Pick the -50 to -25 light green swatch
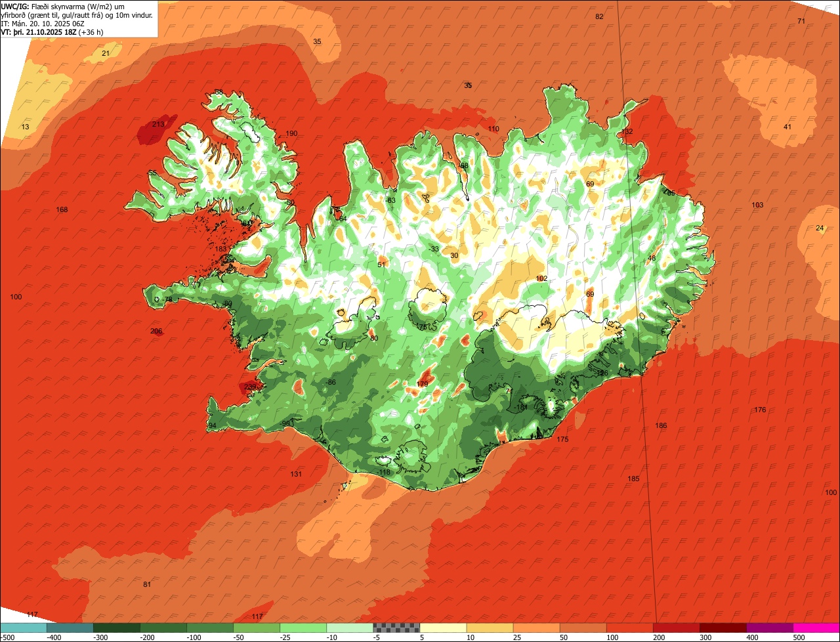Viewport: 840px width, 642px height. (x=256, y=628)
